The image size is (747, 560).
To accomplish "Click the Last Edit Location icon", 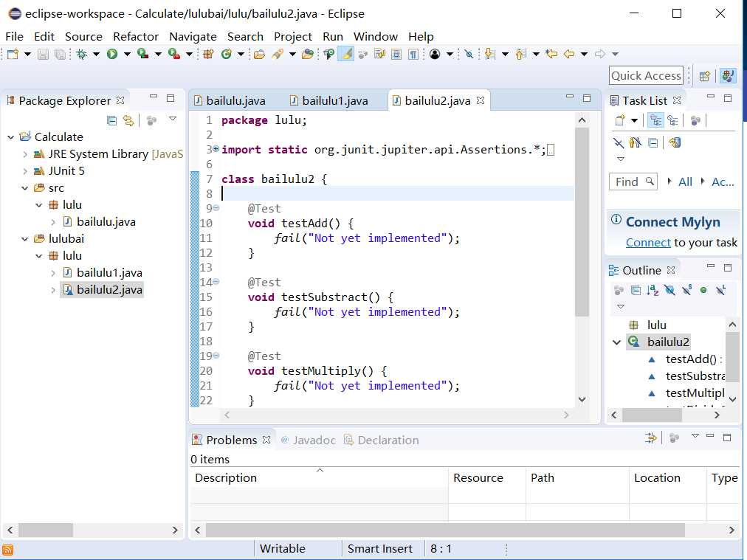I will click(x=551, y=54).
